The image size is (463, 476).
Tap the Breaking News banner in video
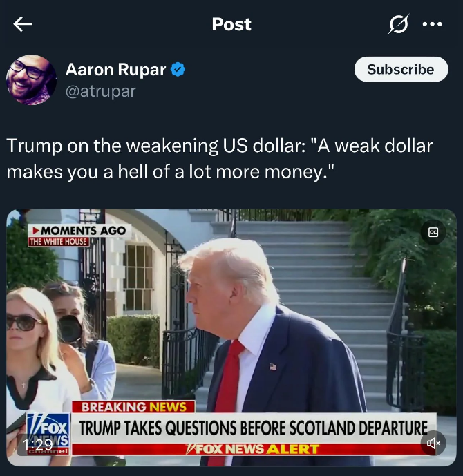pyautogui.click(x=133, y=407)
